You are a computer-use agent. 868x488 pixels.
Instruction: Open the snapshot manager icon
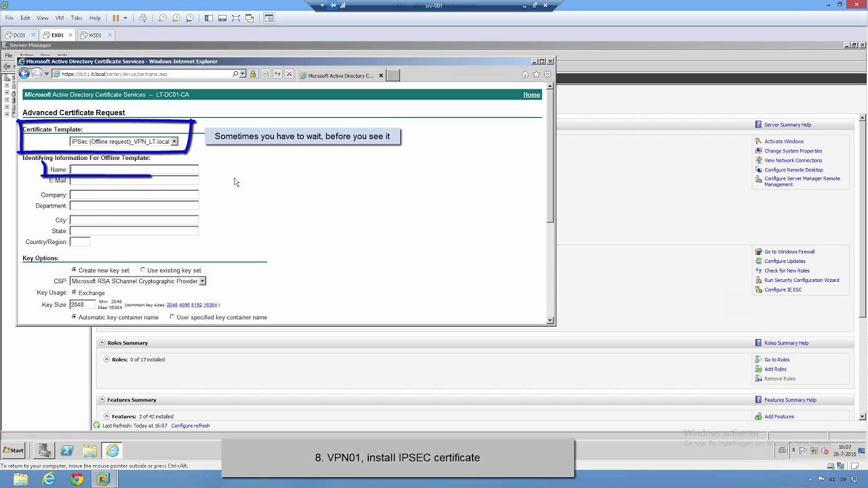pos(189,18)
